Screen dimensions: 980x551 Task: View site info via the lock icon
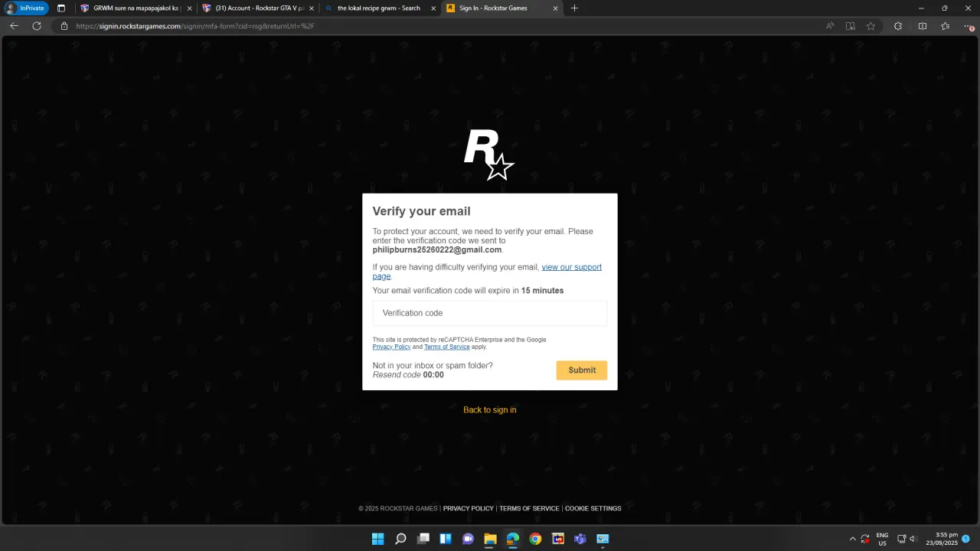click(64, 26)
